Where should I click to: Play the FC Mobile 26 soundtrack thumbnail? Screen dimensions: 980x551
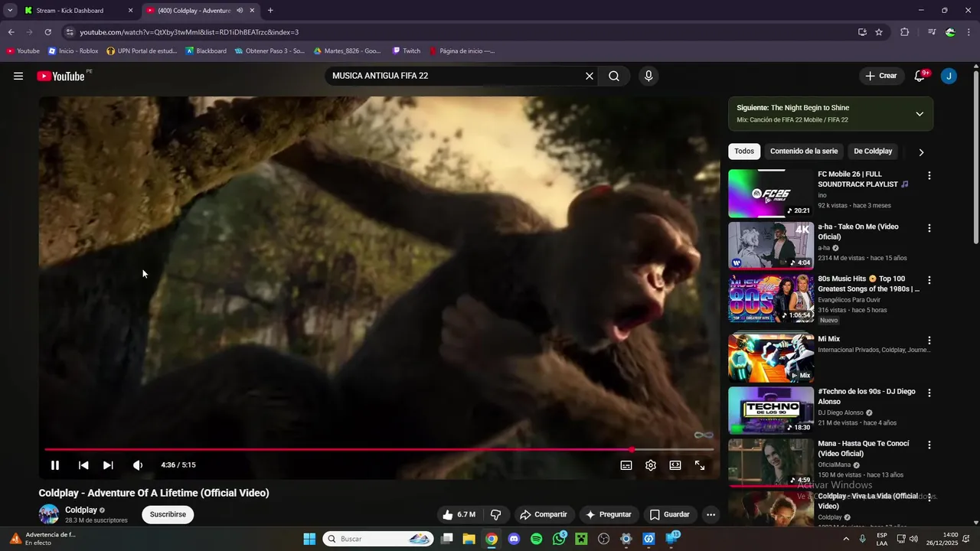point(771,194)
